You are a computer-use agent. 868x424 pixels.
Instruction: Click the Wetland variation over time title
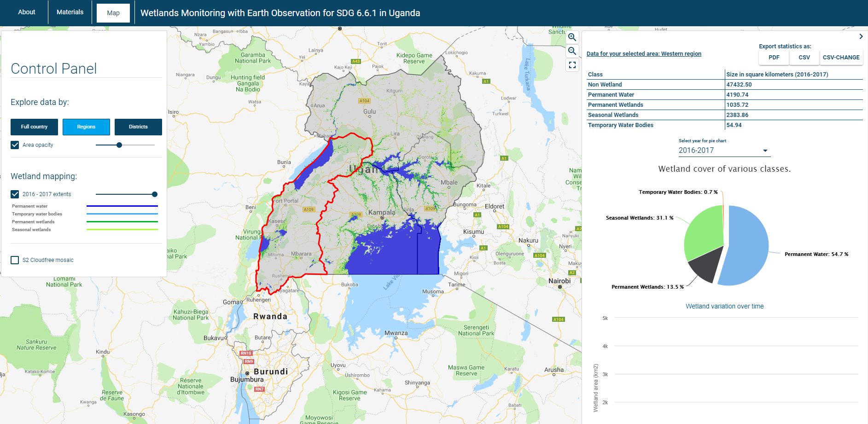[x=724, y=306]
